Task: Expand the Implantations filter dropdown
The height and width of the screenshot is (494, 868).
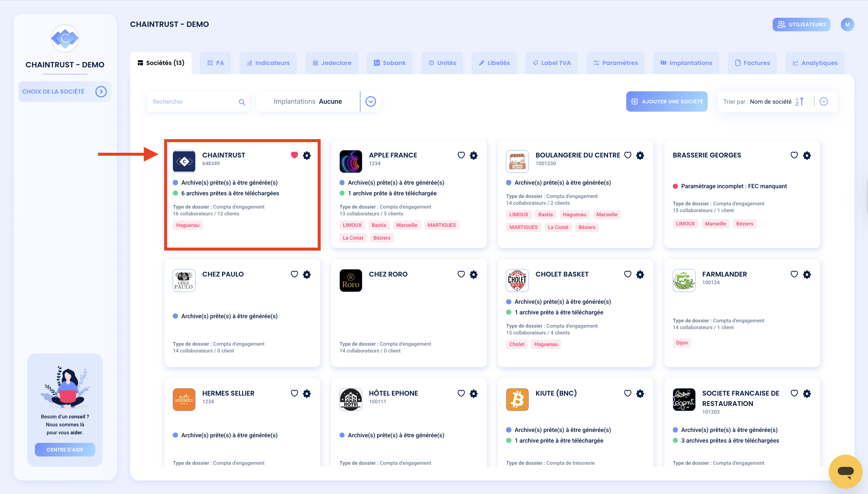Action: click(371, 101)
